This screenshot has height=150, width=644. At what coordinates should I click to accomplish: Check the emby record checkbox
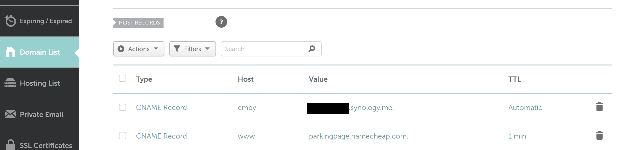[123, 107]
